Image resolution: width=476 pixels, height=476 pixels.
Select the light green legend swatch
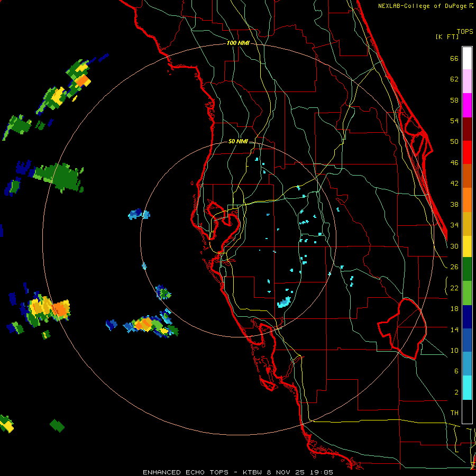[467, 293]
